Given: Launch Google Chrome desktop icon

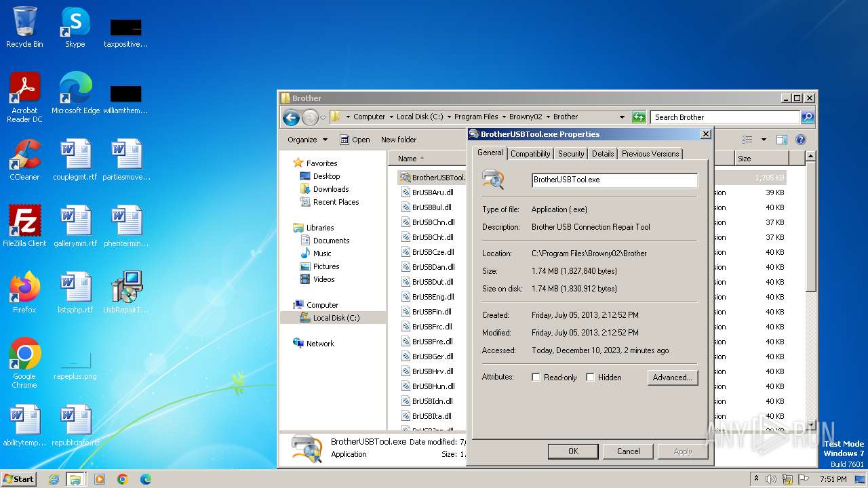Looking at the screenshot, I should pyautogui.click(x=24, y=363).
